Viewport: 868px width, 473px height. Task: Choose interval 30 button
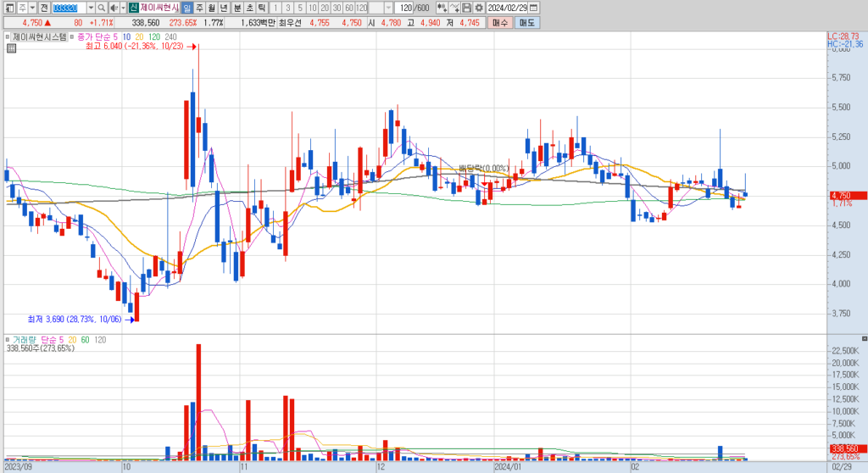click(337, 8)
